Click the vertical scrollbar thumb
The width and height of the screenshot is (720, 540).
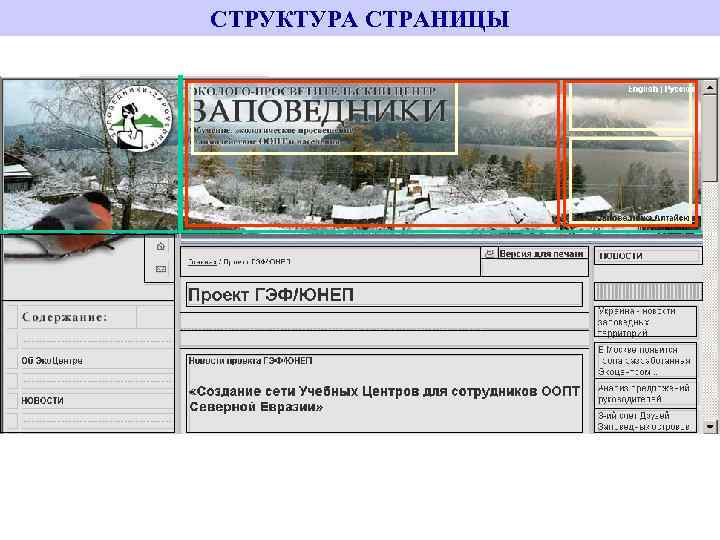(710, 139)
